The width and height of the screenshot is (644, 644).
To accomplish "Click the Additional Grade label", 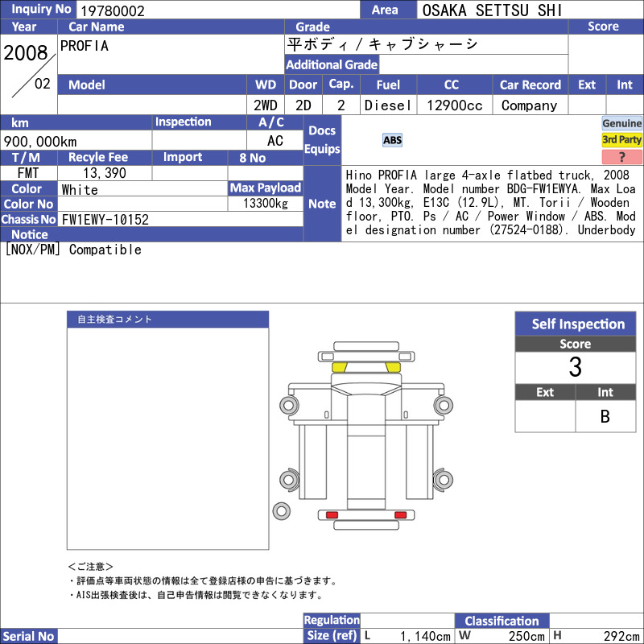I will click(x=332, y=64).
